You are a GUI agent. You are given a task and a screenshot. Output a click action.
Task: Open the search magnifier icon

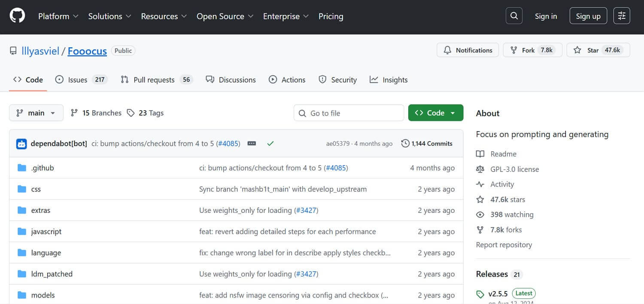click(x=514, y=16)
